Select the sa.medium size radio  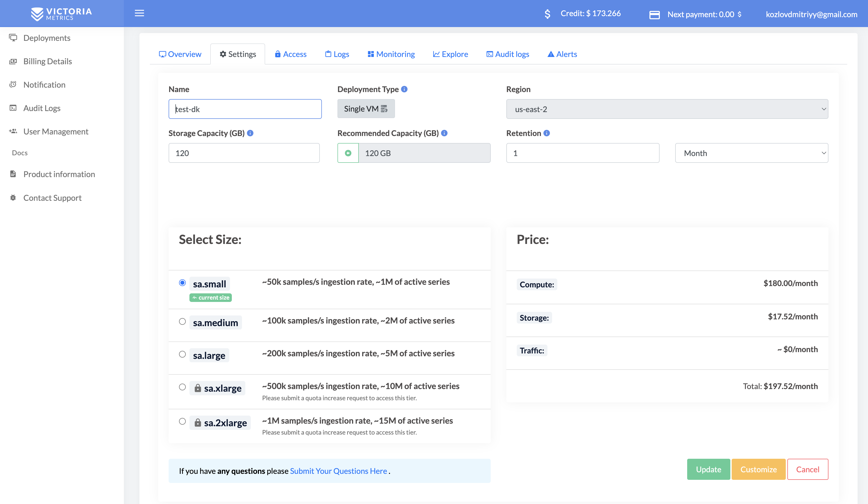[183, 321]
